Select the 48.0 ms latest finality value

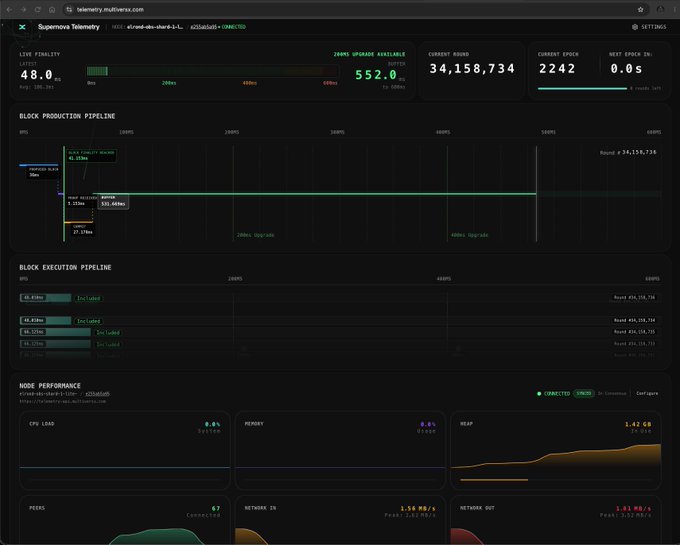[36, 75]
